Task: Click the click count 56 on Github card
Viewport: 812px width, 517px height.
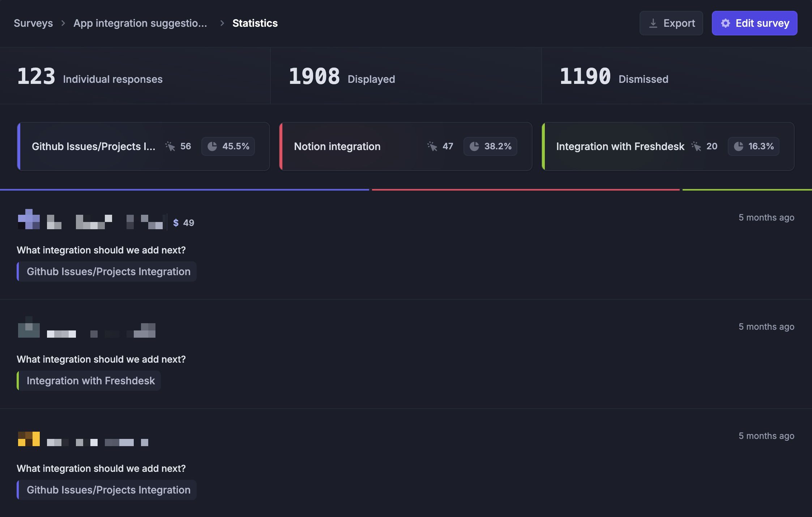Action: [x=186, y=146]
